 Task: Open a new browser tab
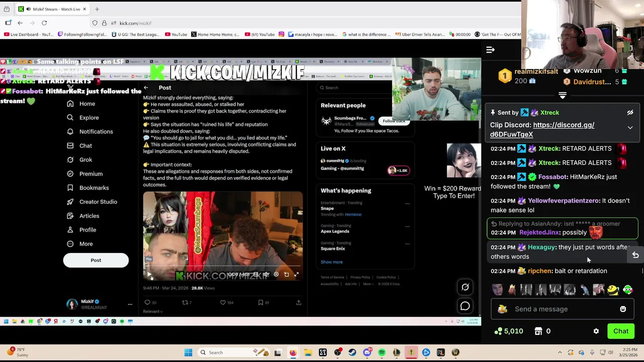coord(97,9)
